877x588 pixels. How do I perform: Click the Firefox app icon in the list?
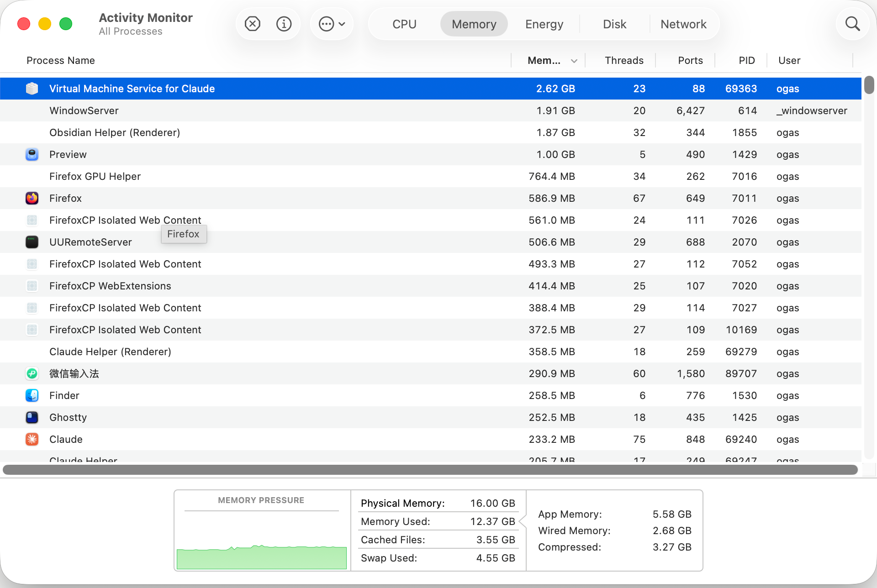click(32, 198)
